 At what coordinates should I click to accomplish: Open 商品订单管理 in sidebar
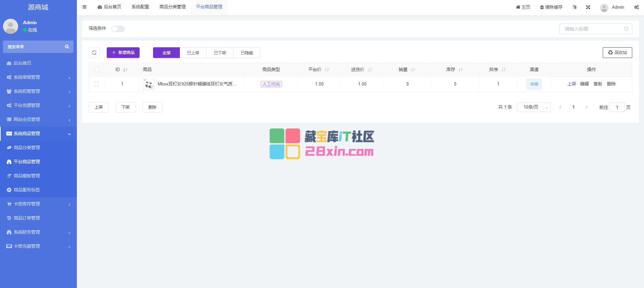(38, 218)
